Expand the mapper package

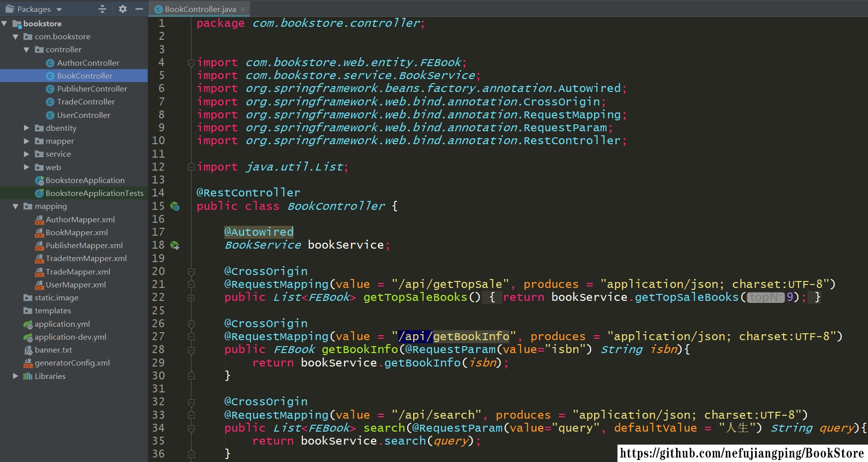pyautogui.click(x=26, y=141)
